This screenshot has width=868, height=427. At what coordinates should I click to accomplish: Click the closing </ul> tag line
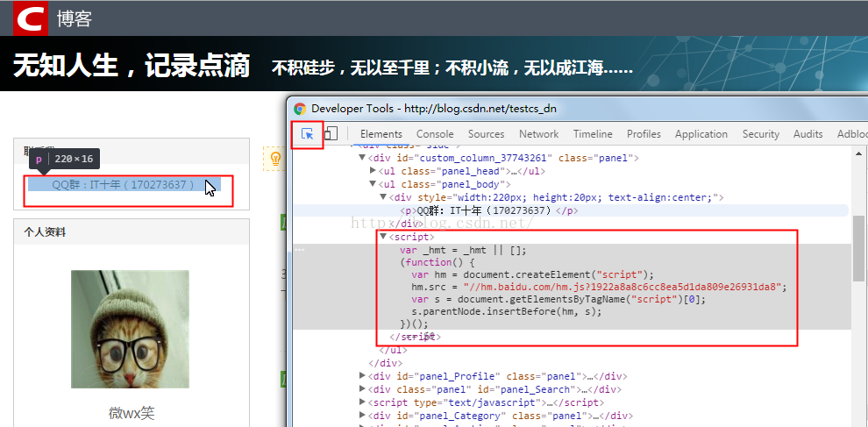pyautogui.click(x=393, y=350)
